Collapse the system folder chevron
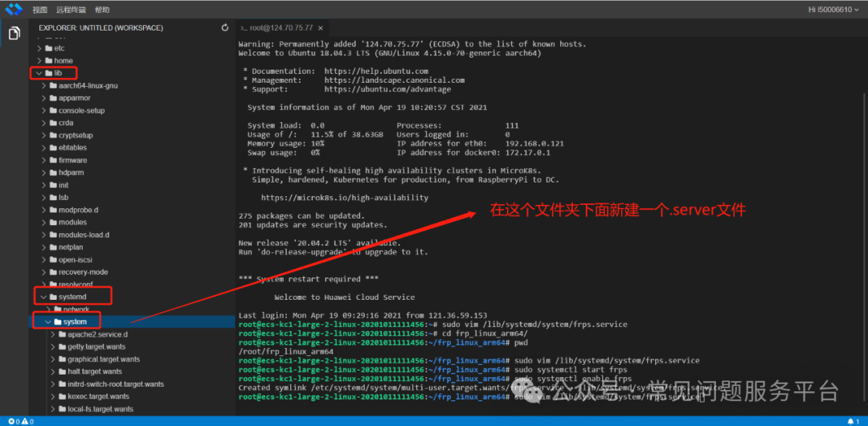The image size is (868, 426). [48, 322]
